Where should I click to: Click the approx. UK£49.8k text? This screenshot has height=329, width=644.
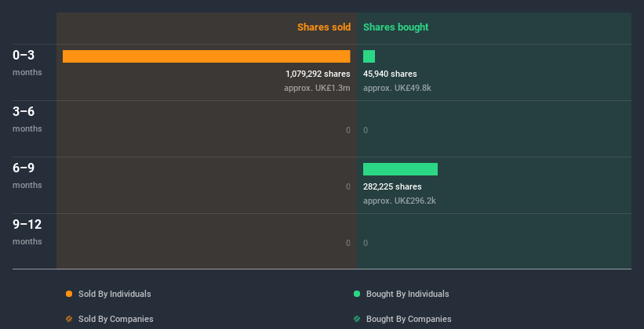point(397,88)
